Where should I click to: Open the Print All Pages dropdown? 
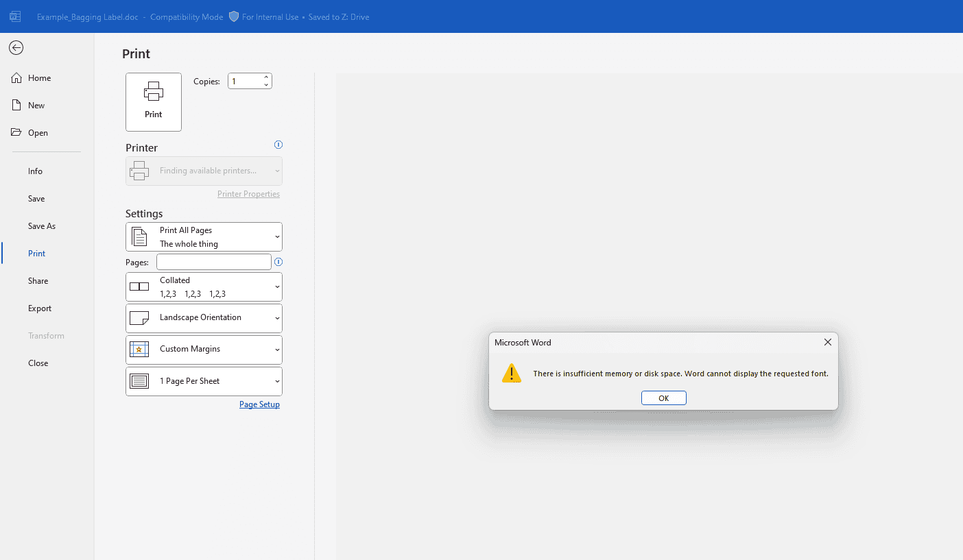click(x=204, y=237)
